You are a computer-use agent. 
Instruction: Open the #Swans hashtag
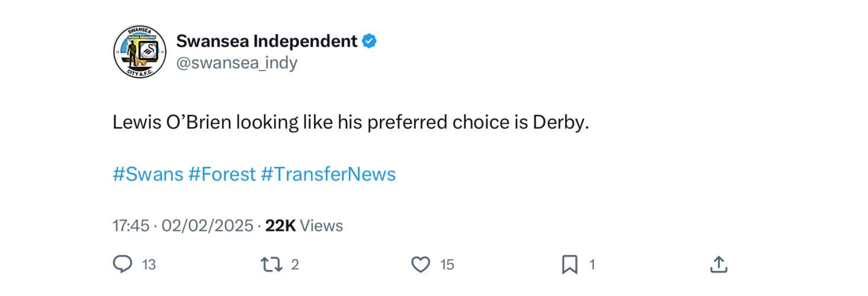click(x=148, y=175)
